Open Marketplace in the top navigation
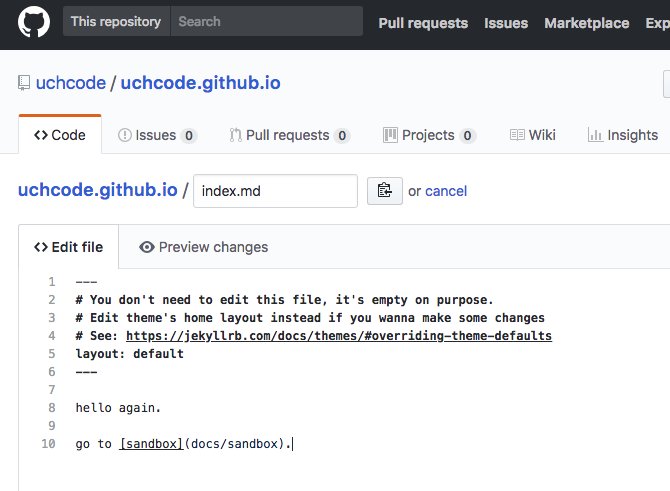The height and width of the screenshot is (491, 670). click(x=586, y=23)
